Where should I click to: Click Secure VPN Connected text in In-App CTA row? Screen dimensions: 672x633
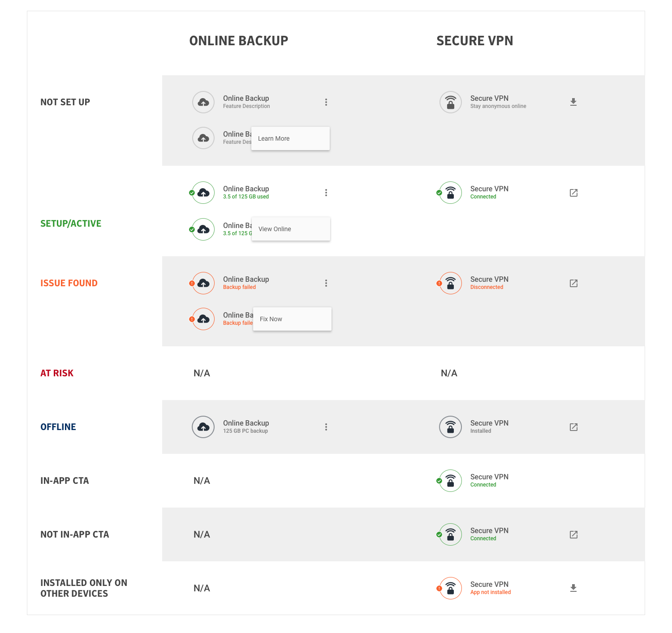tap(489, 480)
